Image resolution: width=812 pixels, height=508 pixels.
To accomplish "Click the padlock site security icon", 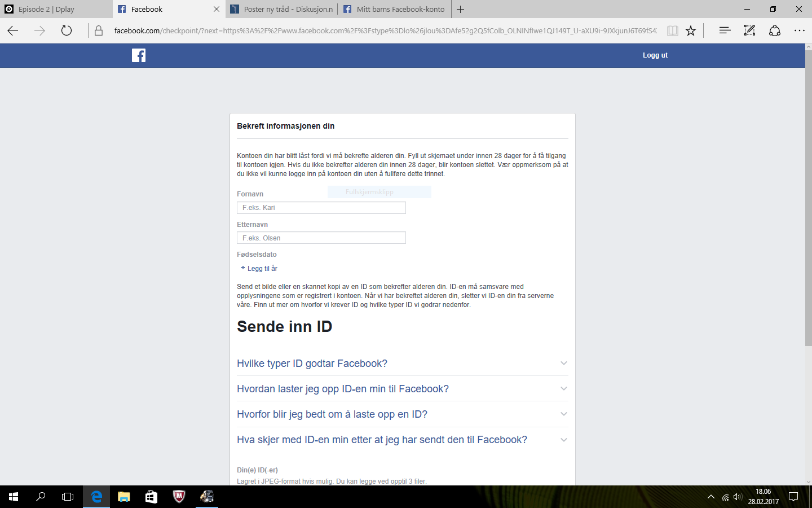I will (99, 30).
